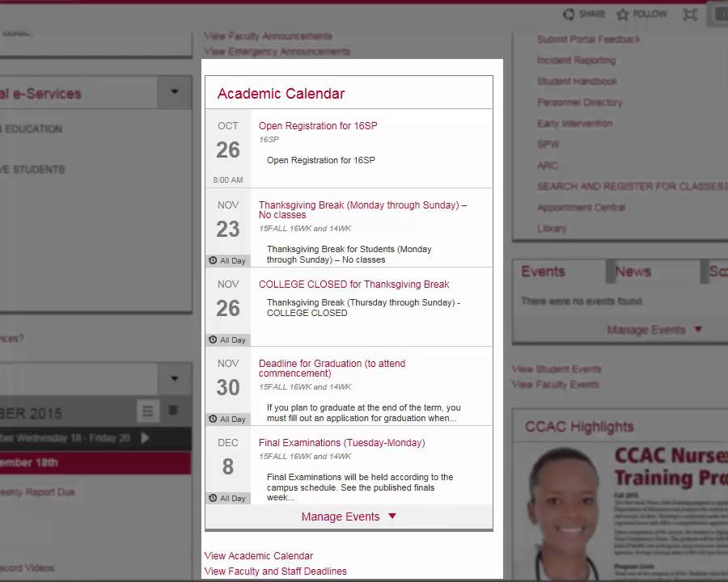
Task: Click the Weekly Report Due entry
Action: pos(38,492)
